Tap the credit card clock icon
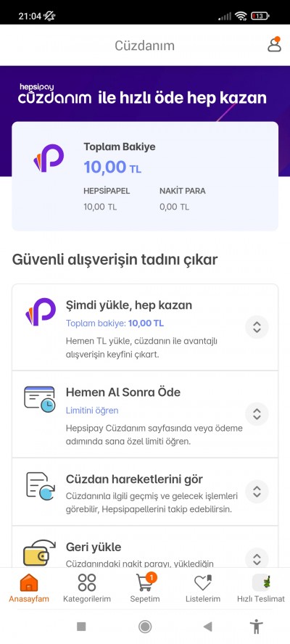 tap(39, 399)
